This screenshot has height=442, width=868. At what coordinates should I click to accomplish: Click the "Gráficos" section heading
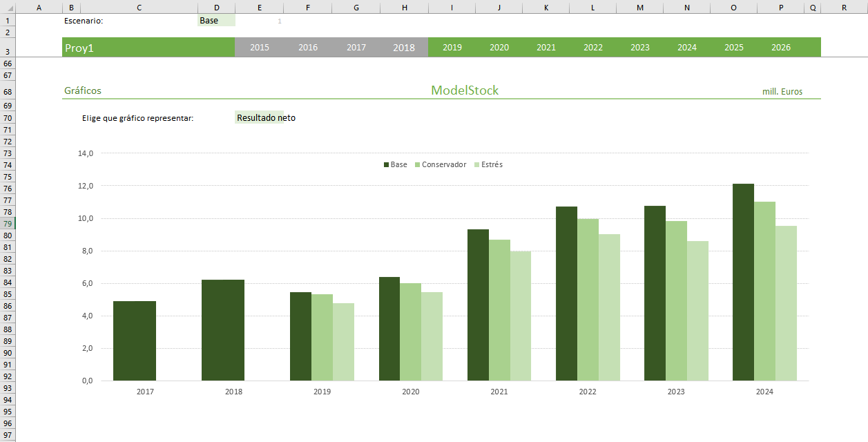[83, 90]
